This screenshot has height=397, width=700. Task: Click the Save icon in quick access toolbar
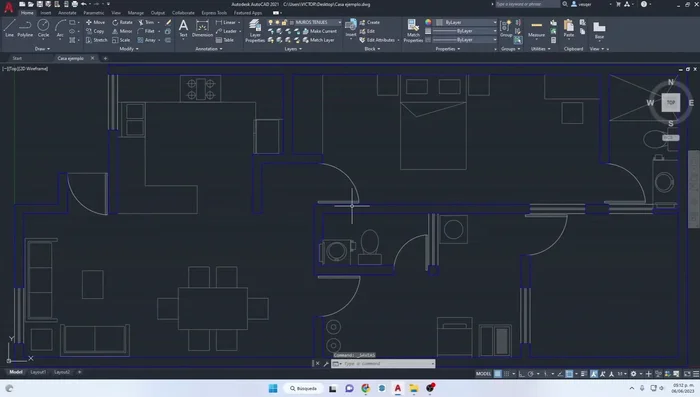click(x=40, y=4)
